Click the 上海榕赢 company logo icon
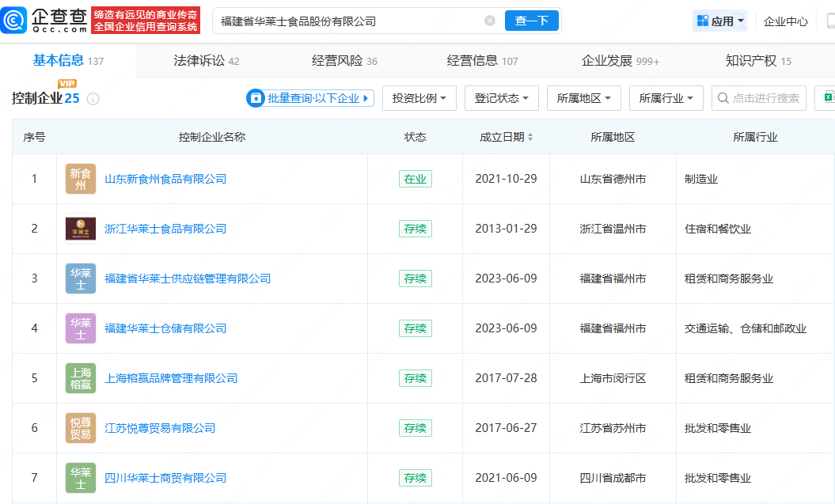The width and height of the screenshot is (835, 504). click(81, 378)
